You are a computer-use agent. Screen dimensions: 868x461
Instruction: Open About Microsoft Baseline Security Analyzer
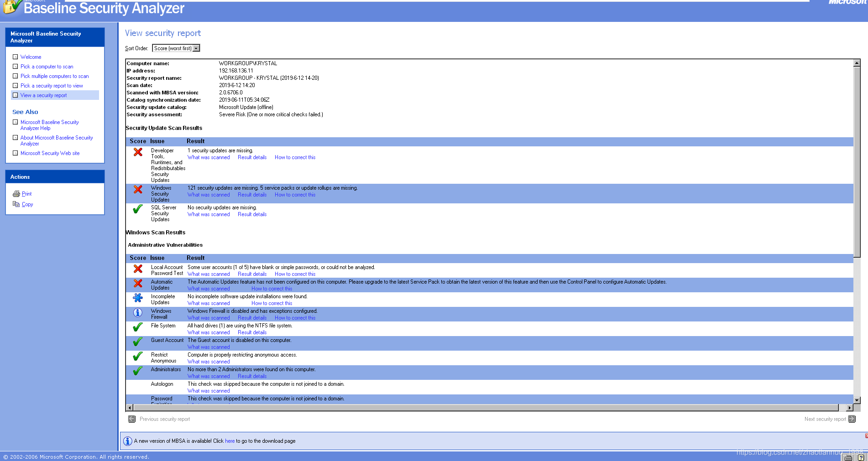(x=57, y=140)
